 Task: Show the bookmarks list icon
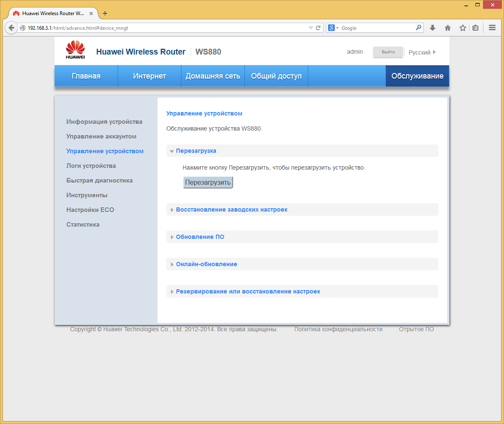[475, 28]
